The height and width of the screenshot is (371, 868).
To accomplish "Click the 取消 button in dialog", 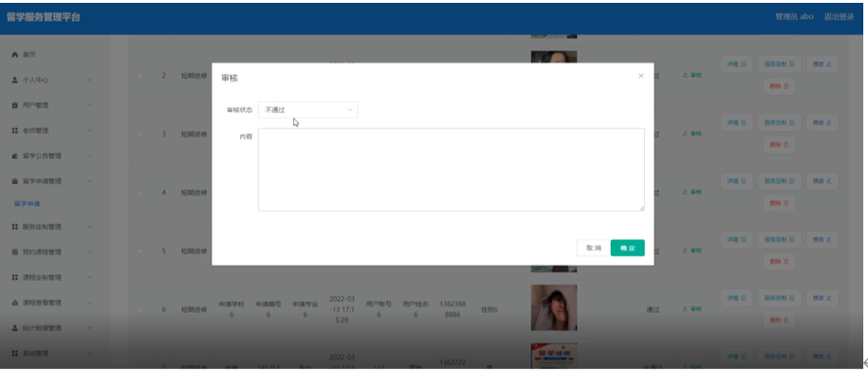I will coord(594,248).
